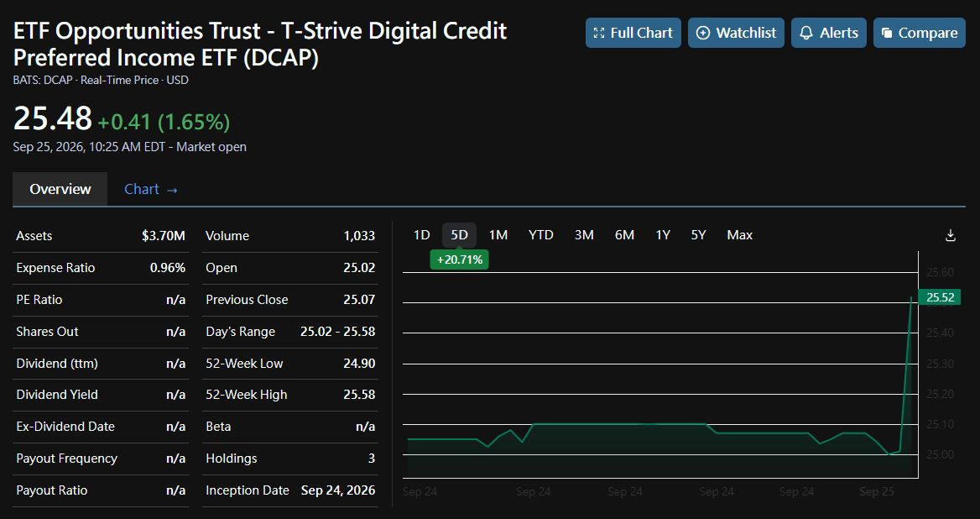This screenshot has height=519, width=980.
Task: Click the Dividend (ttm) label
Action: [x=57, y=364]
